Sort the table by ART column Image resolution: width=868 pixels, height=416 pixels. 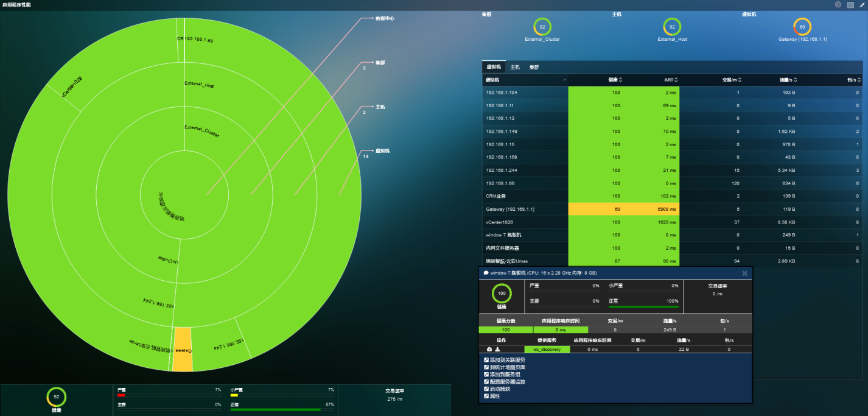671,80
